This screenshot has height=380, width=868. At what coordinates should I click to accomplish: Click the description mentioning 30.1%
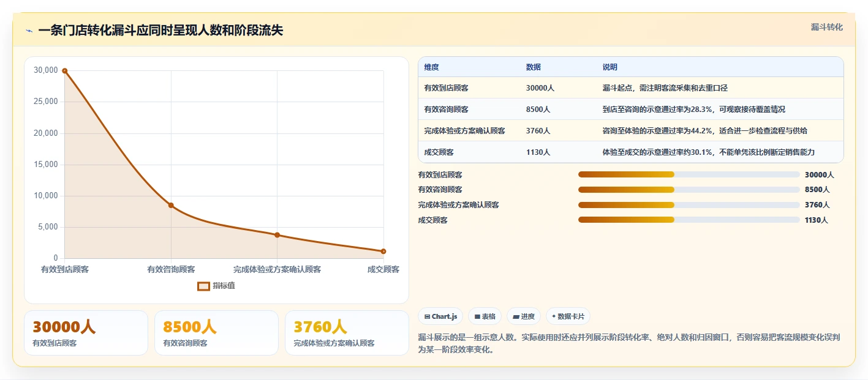tap(720, 152)
